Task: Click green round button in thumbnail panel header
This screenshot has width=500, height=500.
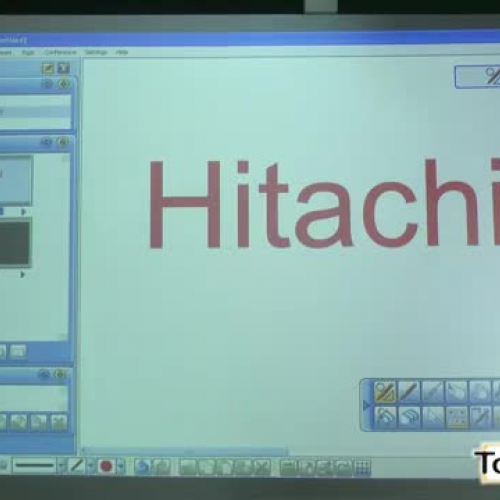Action: (x=62, y=142)
